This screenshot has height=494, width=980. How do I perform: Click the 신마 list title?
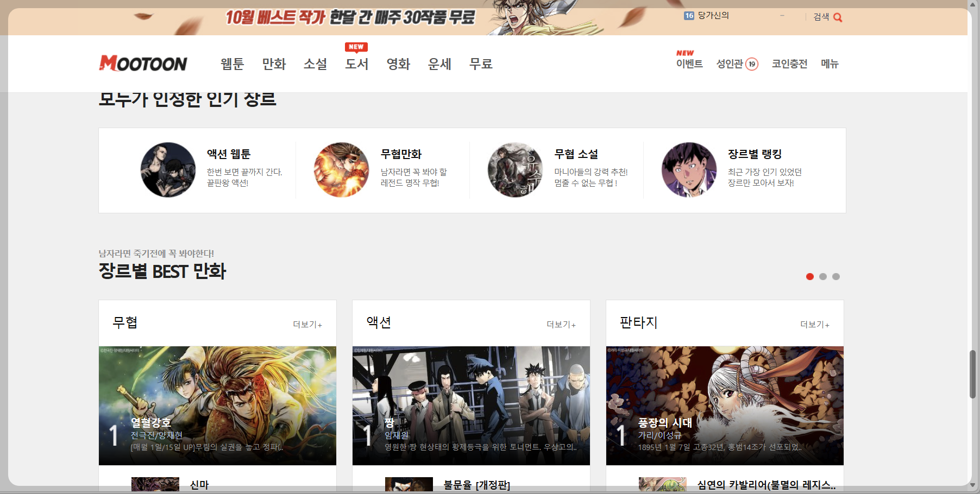coord(199,485)
